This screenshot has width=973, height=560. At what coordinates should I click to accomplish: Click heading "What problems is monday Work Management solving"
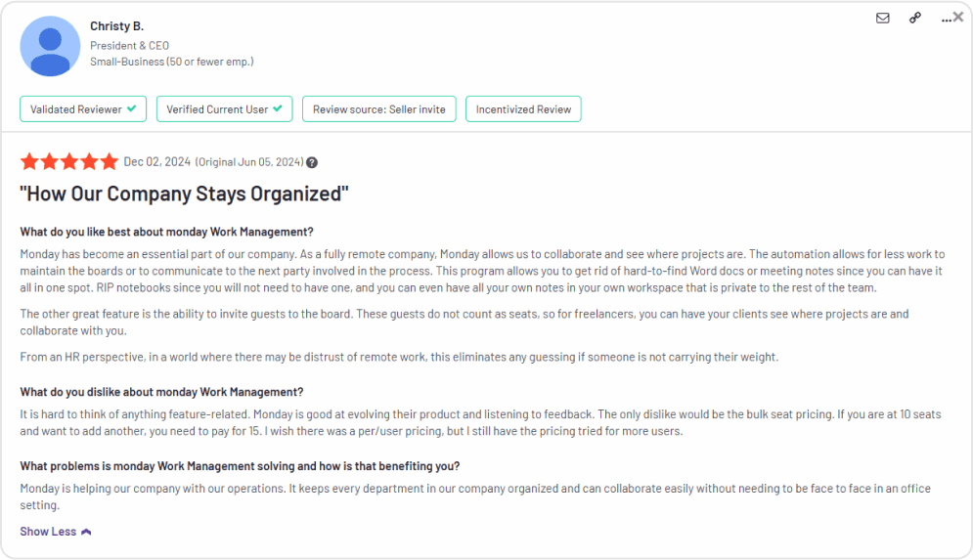tap(240, 466)
